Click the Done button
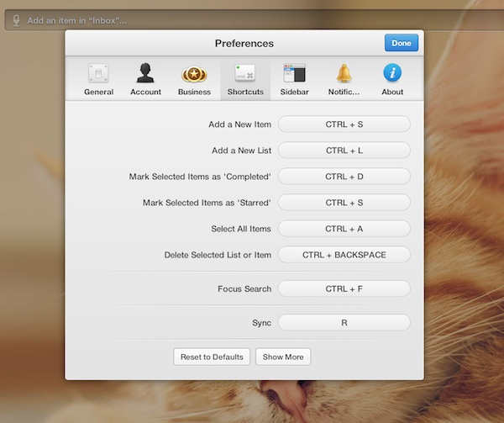The height and width of the screenshot is (423, 504). pos(402,43)
